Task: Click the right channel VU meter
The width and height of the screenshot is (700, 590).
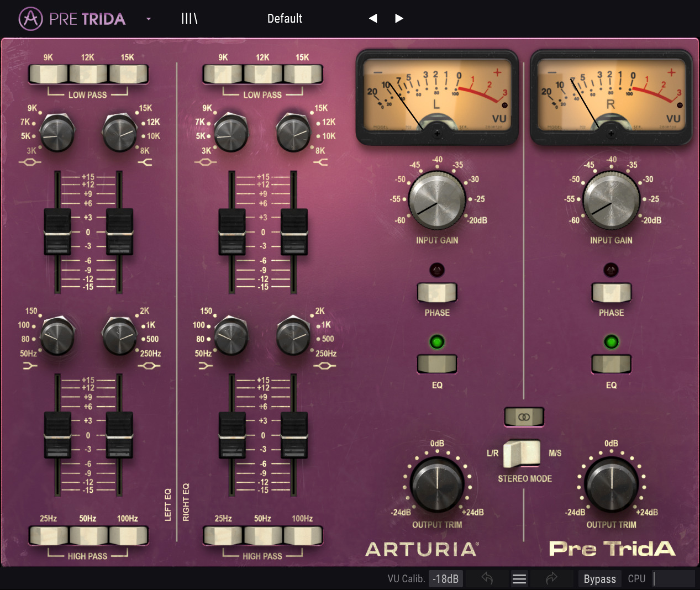Action: [611, 97]
